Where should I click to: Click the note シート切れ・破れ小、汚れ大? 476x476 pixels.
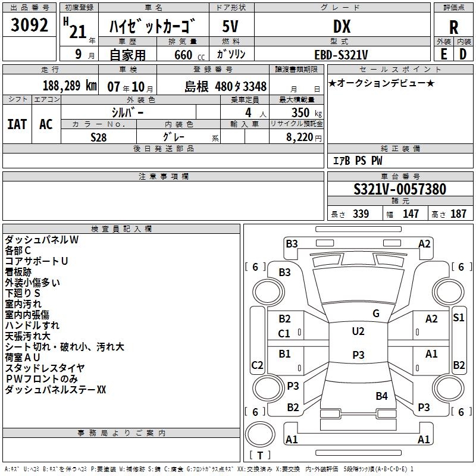[64, 347]
